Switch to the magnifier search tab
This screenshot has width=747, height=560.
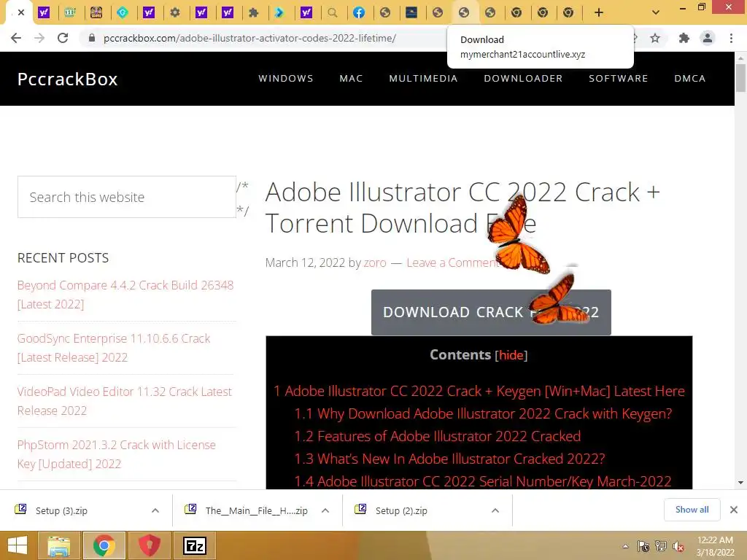pos(333,13)
